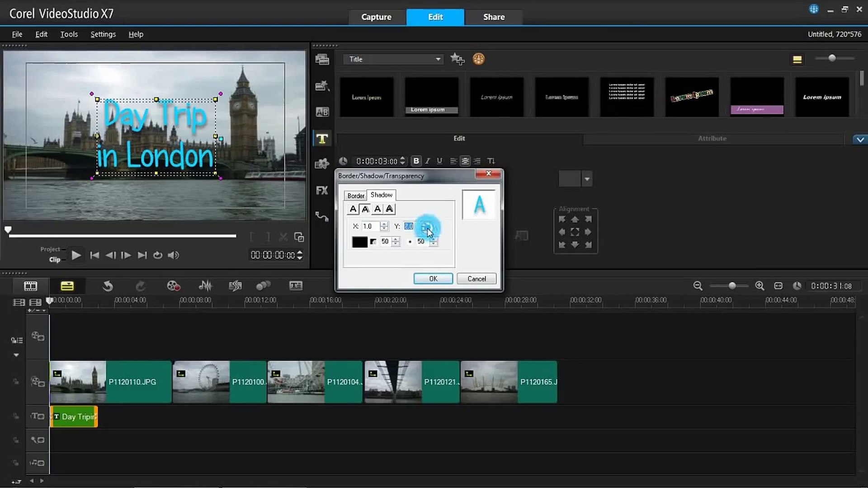Align title to top-left using alignment arrow

[x=562, y=219]
